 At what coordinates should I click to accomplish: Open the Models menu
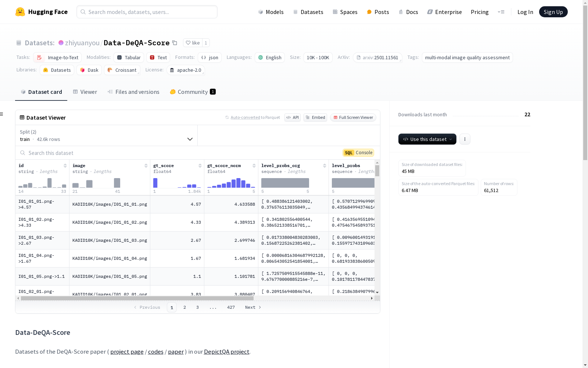271,12
